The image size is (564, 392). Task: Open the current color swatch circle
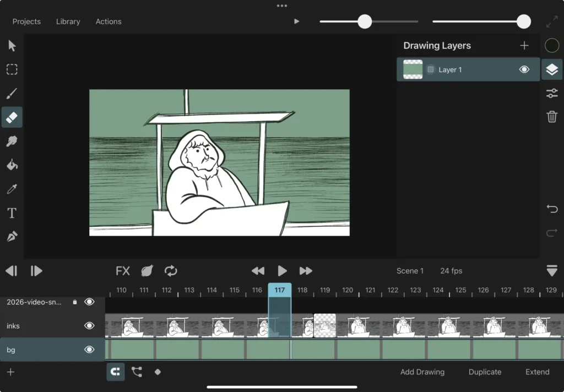(x=552, y=46)
